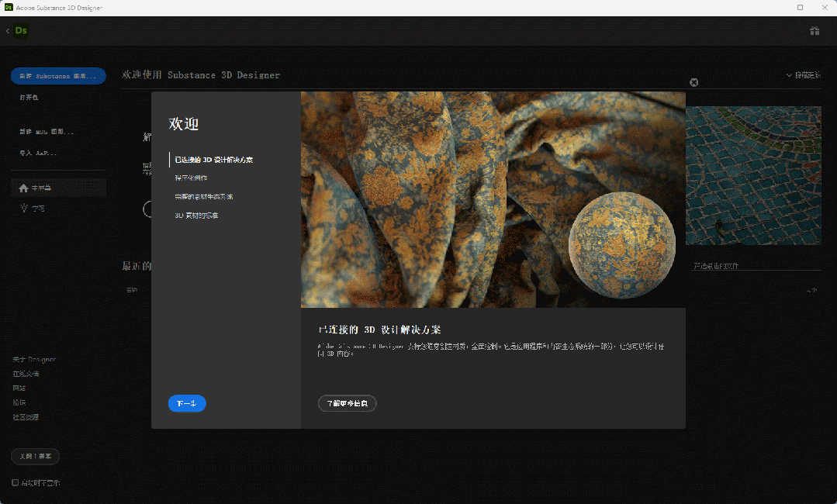Click the Ds home logo icon
The image size is (837, 504).
[21, 31]
